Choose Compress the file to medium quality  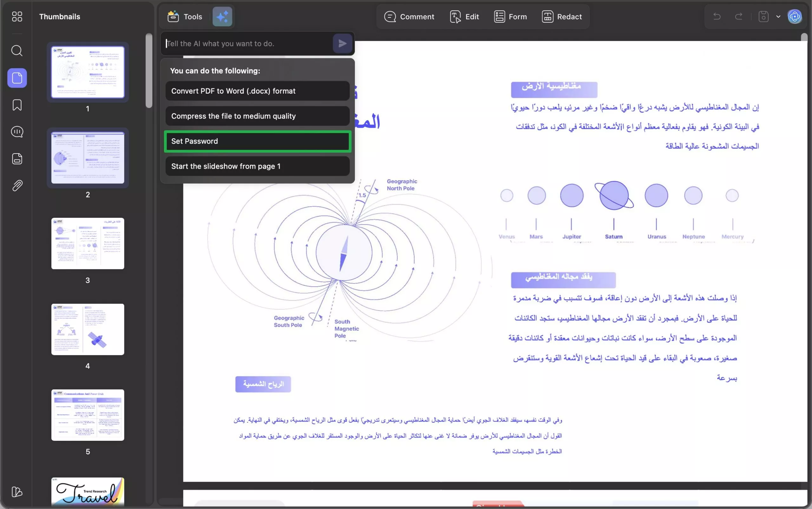point(257,116)
